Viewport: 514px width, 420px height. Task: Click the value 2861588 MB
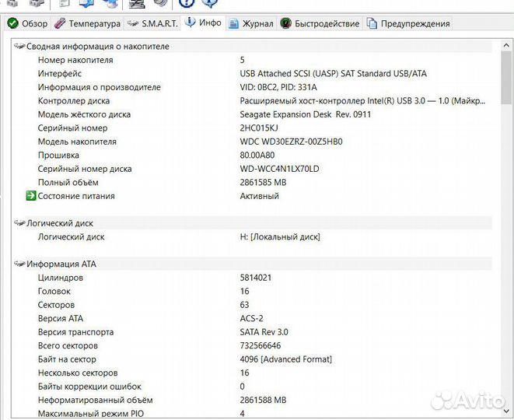click(x=263, y=401)
